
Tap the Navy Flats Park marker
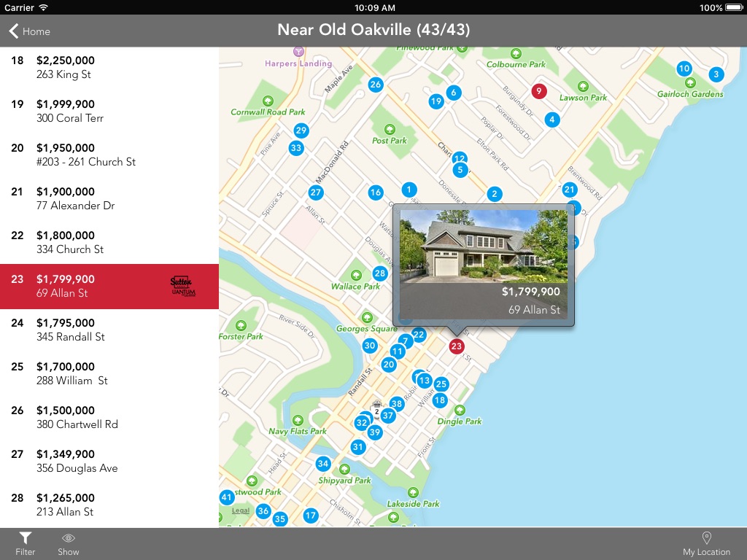pyautogui.click(x=298, y=420)
